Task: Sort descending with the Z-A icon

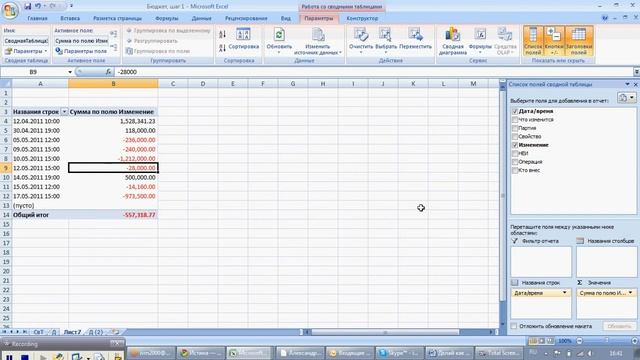Action: (x=222, y=48)
